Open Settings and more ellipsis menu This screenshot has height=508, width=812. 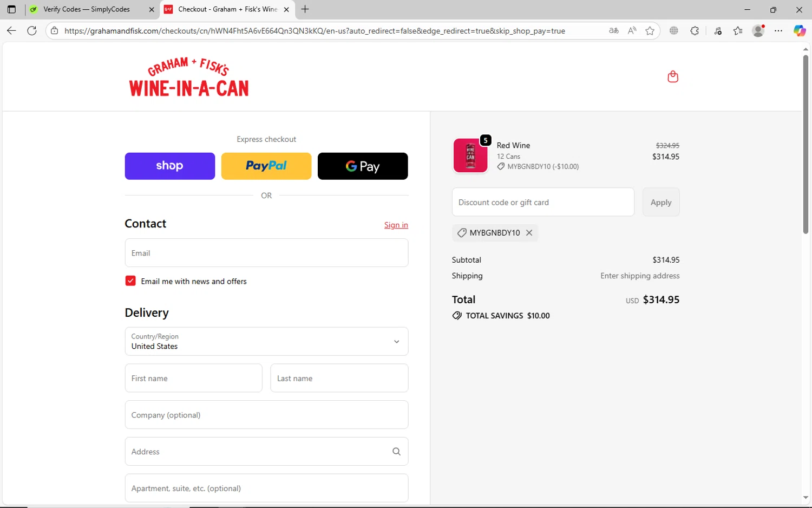pos(778,31)
